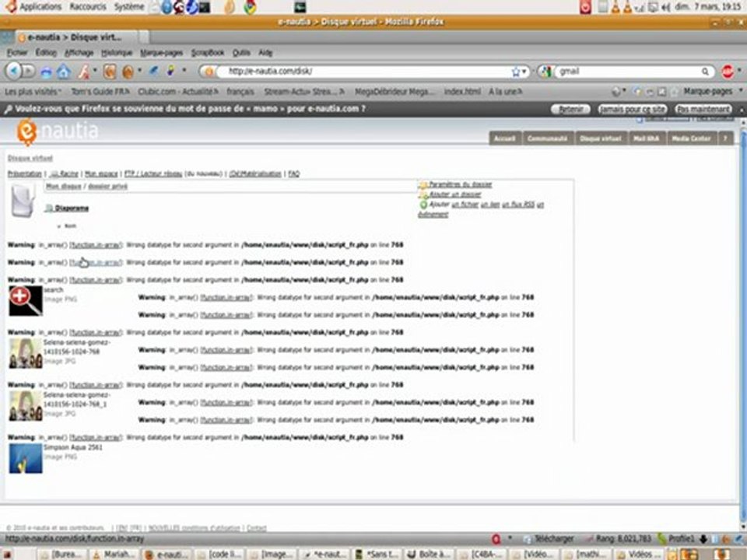Open the Marque-pages menu

(162, 53)
